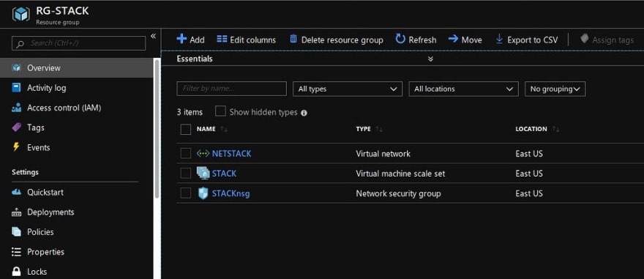
Task: Click the Export to CSV download icon
Action: [499, 39]
